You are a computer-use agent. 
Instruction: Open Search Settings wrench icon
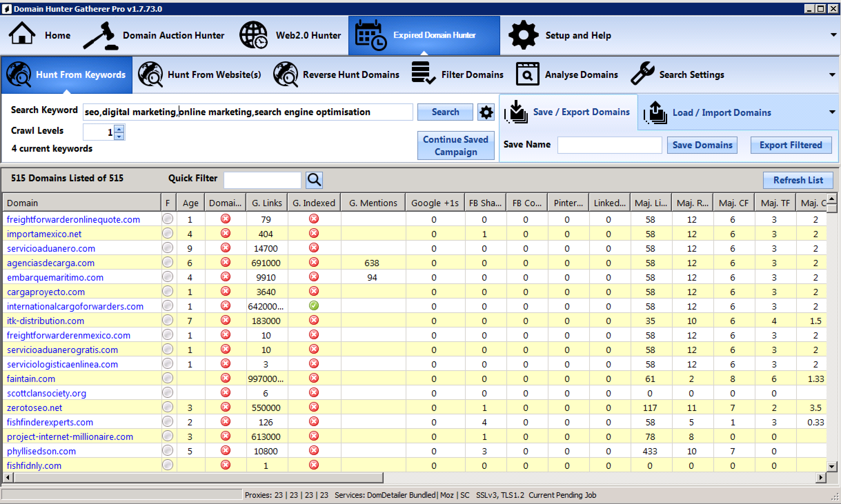pos(643,73)
